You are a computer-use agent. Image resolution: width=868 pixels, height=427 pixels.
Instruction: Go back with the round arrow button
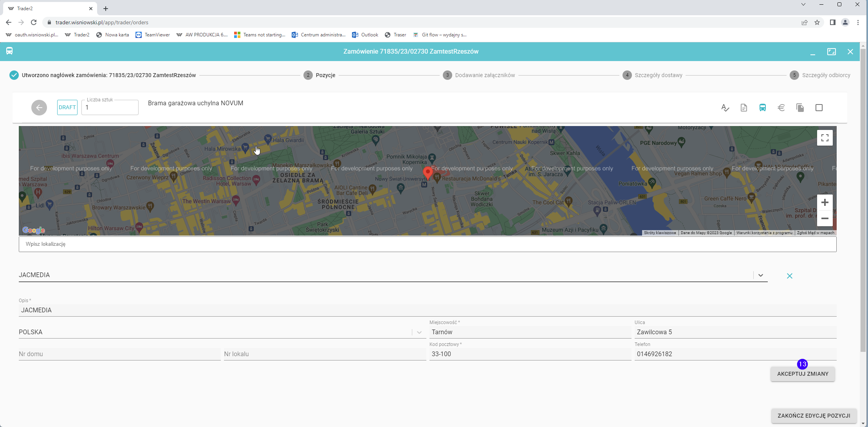pyautogui.click(x=39, y=108)
